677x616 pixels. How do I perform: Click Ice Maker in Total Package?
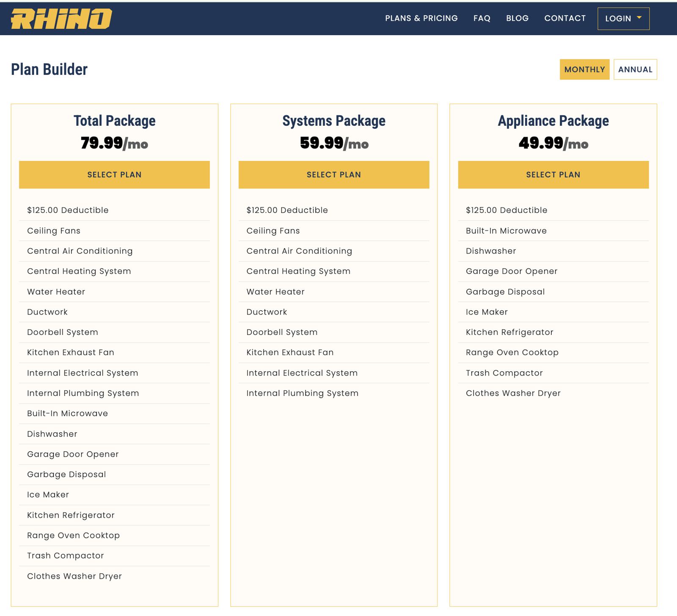pyautogui.click(x=114, y=495)
